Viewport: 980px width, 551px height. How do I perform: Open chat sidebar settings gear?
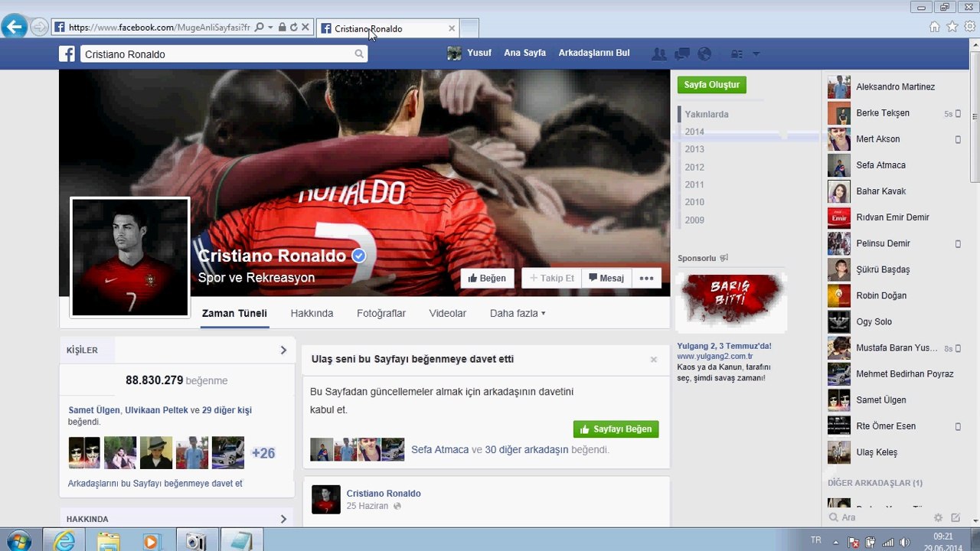pyautogui.click(x=938, y=518)
